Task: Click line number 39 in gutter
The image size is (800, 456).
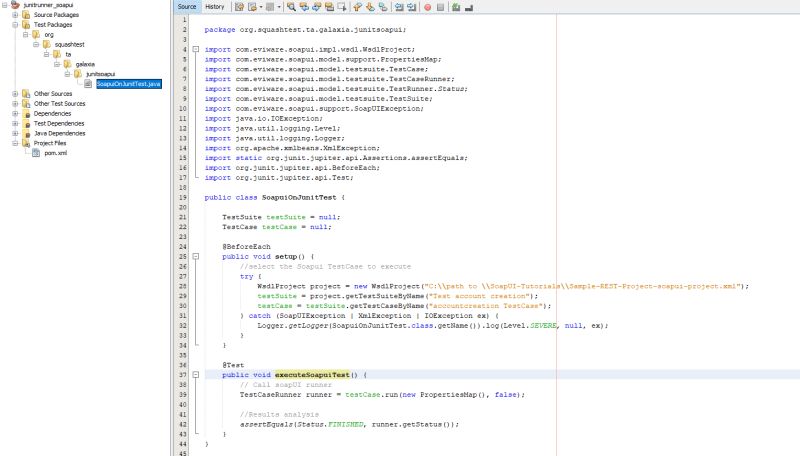Action: point(183,395)
